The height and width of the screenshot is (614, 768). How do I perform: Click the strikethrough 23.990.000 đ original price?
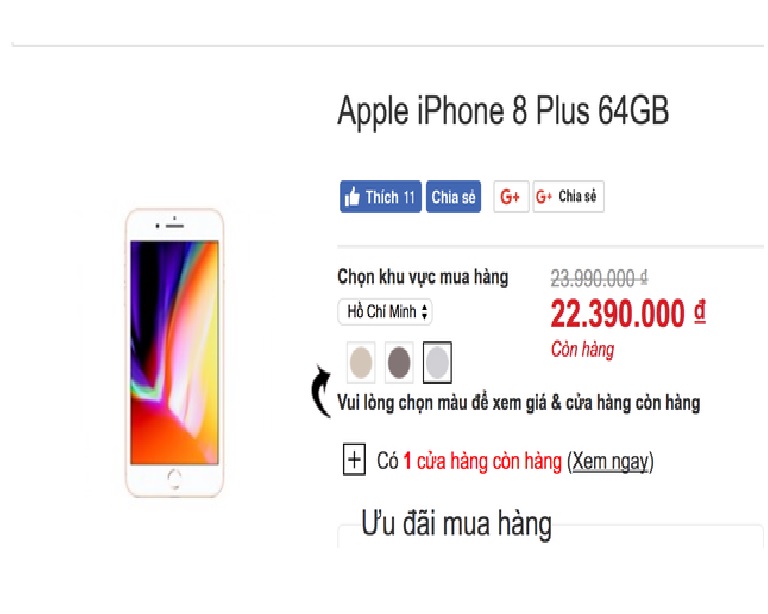600,279
